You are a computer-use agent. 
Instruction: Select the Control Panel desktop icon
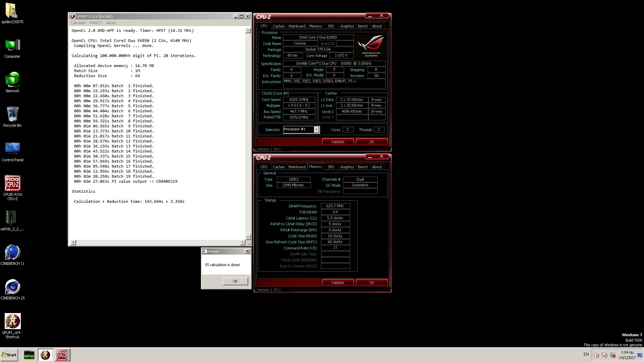click(x=12, y=152)
